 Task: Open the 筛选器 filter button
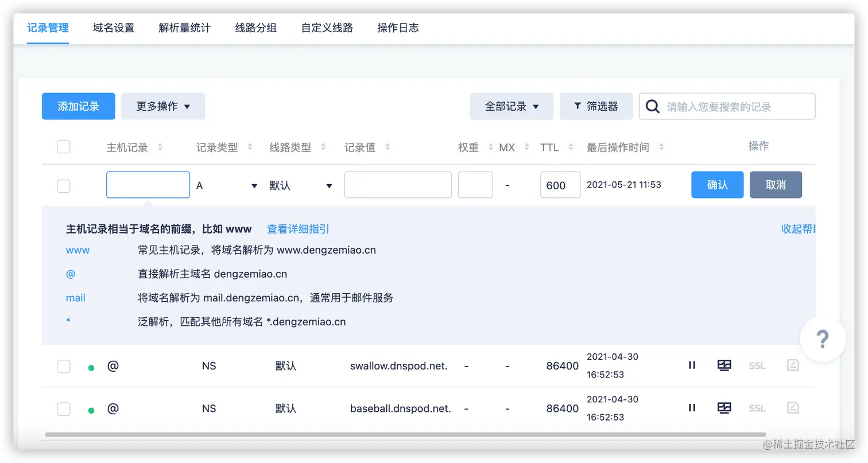coord(596,106)
